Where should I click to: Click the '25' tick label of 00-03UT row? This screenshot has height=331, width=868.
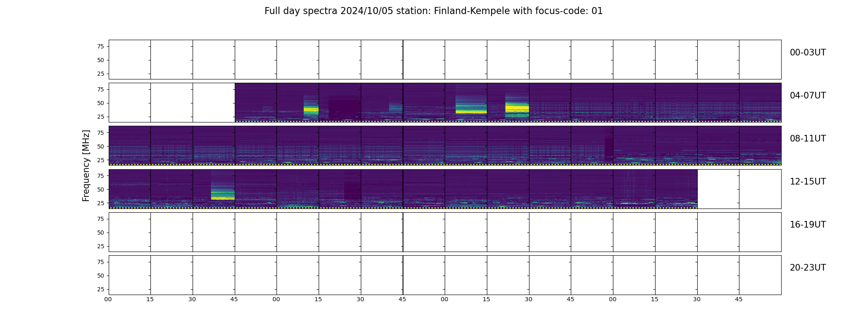[x=100, y=74]
